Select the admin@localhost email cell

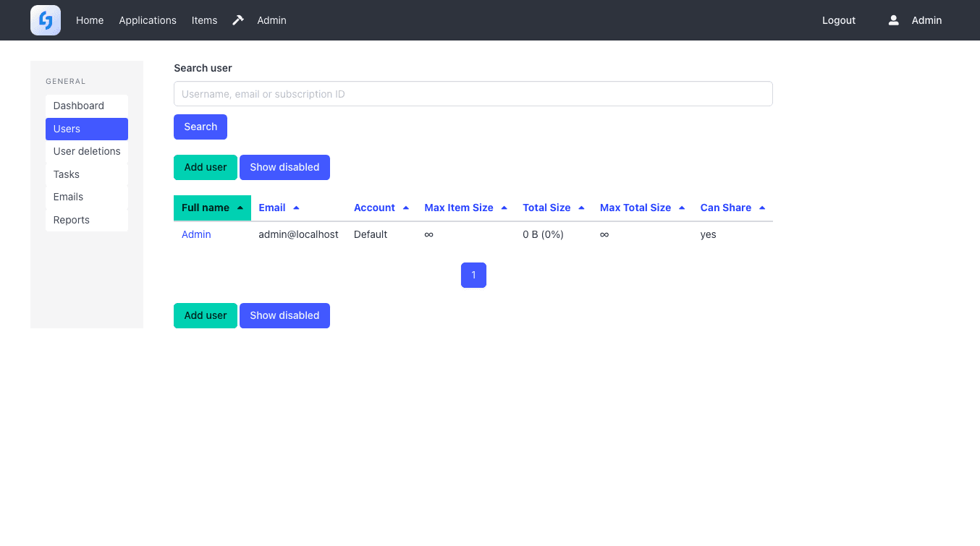(299, 234)
